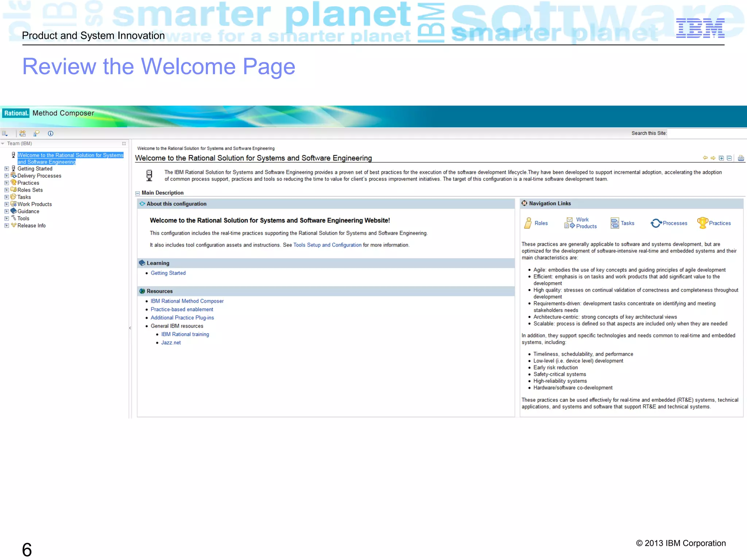
Task: Open the Practice-based enablement link
Action: [182, 310]
